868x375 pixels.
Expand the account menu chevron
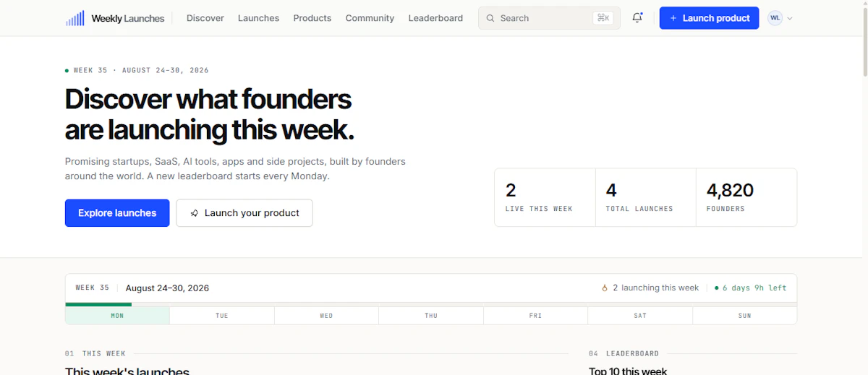click(790, 19)
